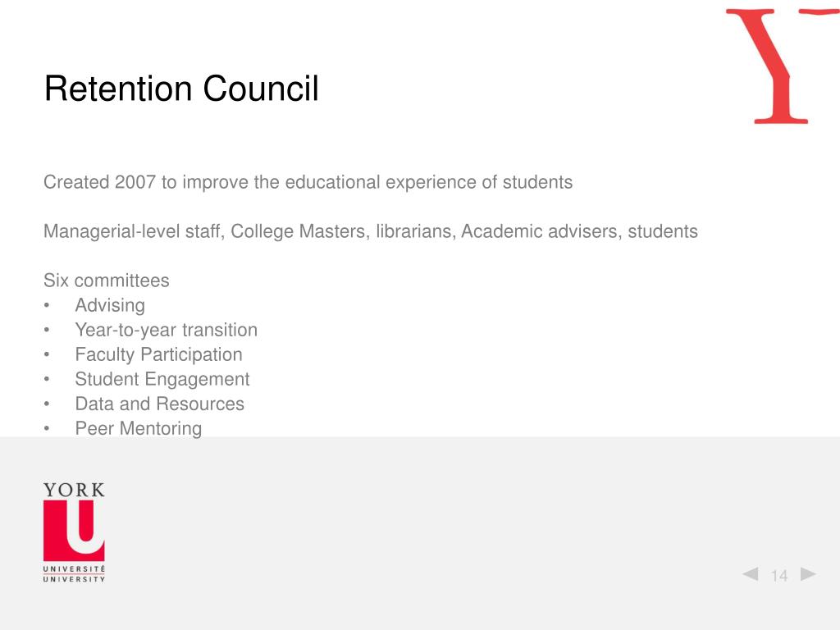
Task: Go to the previous slide arrow
Action: pyautogui.click(x=750, y=573)
